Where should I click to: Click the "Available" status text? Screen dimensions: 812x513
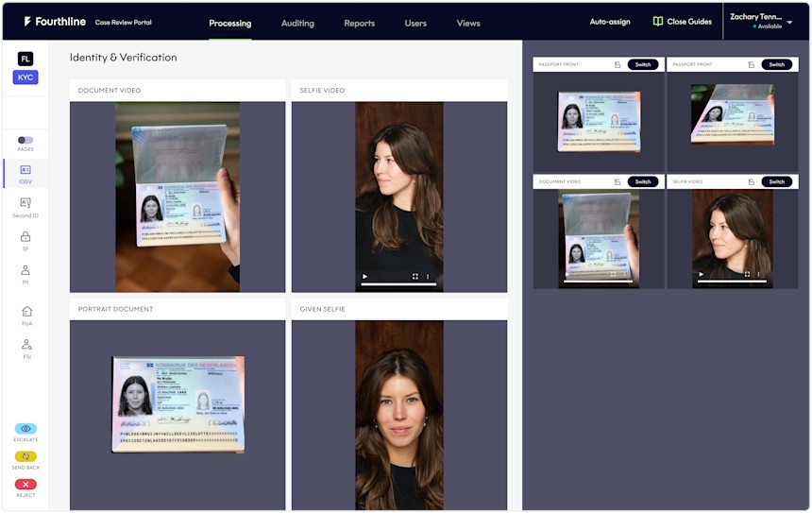coord(770,26)
